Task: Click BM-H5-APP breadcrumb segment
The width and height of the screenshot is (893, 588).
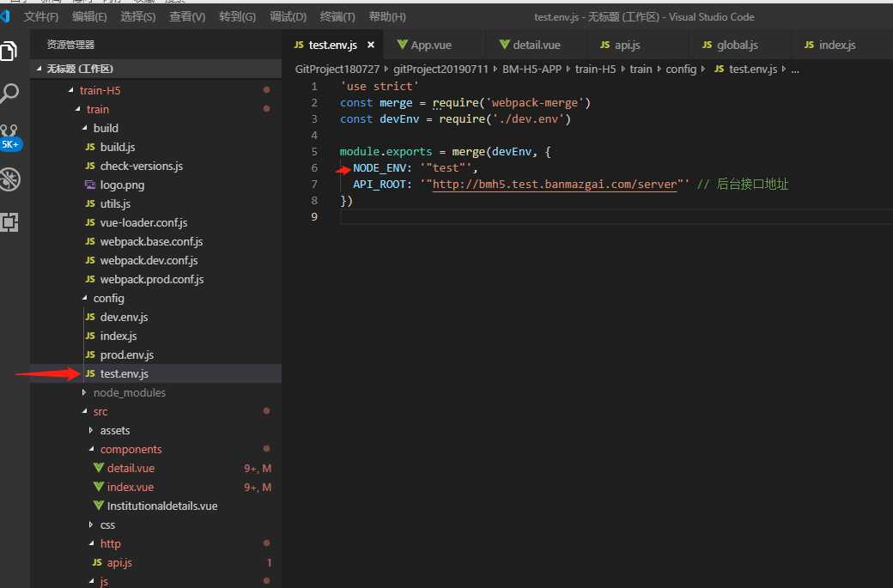Action: tap(532, 69)
